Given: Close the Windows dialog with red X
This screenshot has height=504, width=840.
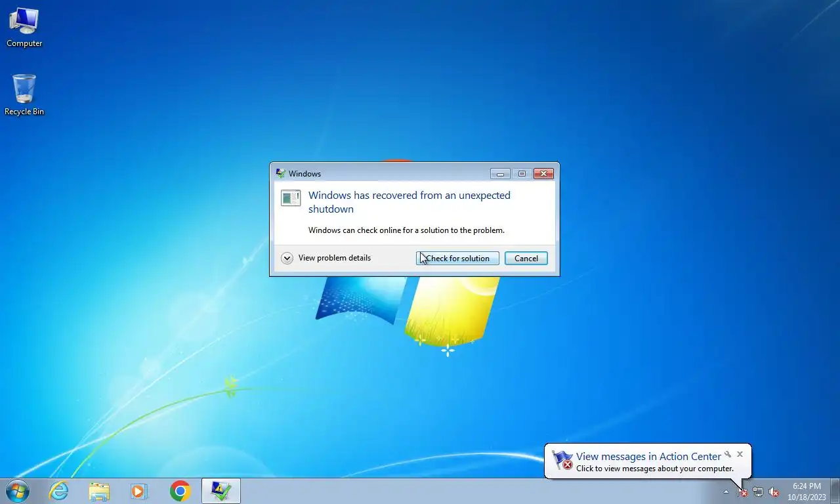Looking at the screenshot, I should point(543,174).
